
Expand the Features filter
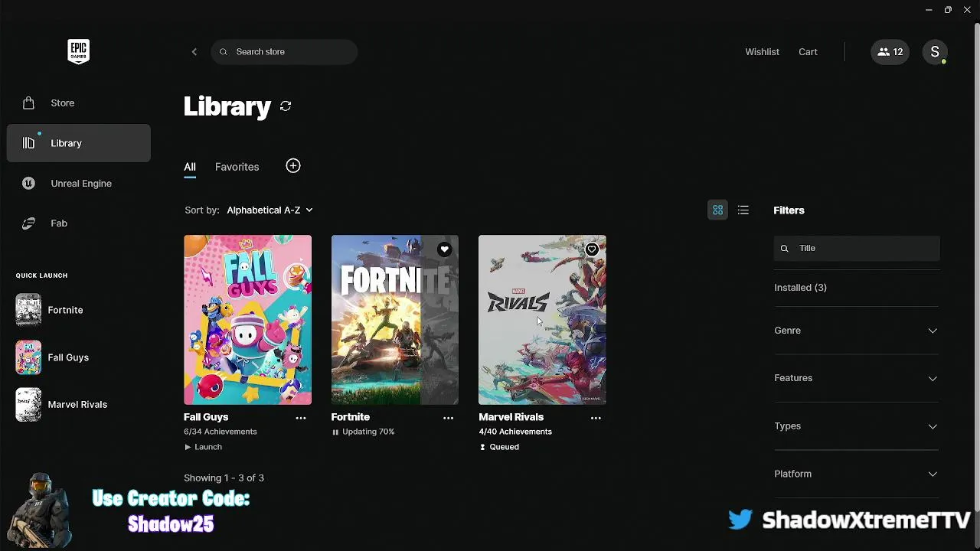pyautogui.click(x=857, y=378)
